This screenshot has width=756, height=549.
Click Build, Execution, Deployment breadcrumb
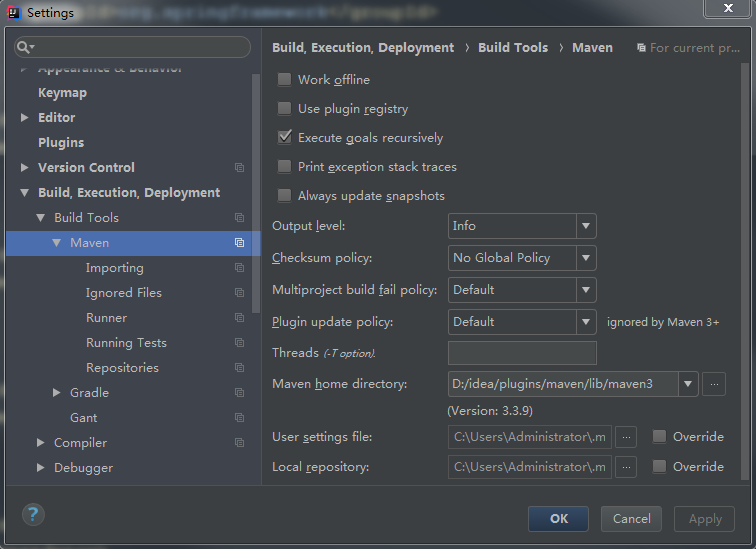[363, 48]
